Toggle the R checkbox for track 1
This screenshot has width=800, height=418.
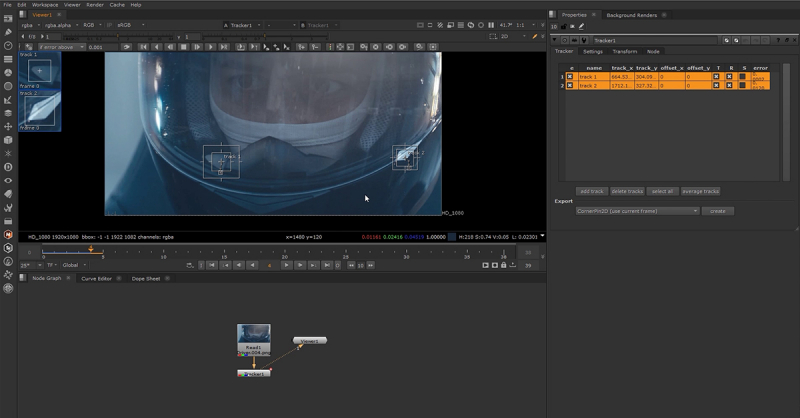pyautogui.click(x=729, y=76)
